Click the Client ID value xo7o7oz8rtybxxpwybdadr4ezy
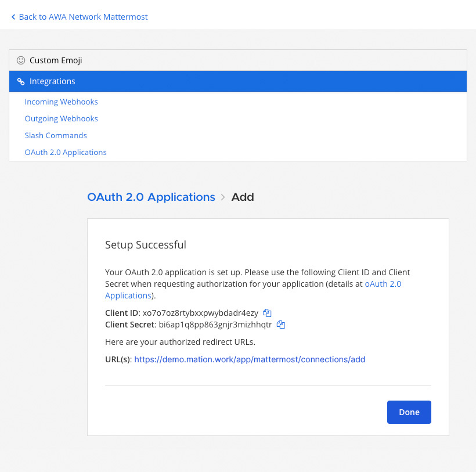Screen dimensions: 476x472 [200, 313]
